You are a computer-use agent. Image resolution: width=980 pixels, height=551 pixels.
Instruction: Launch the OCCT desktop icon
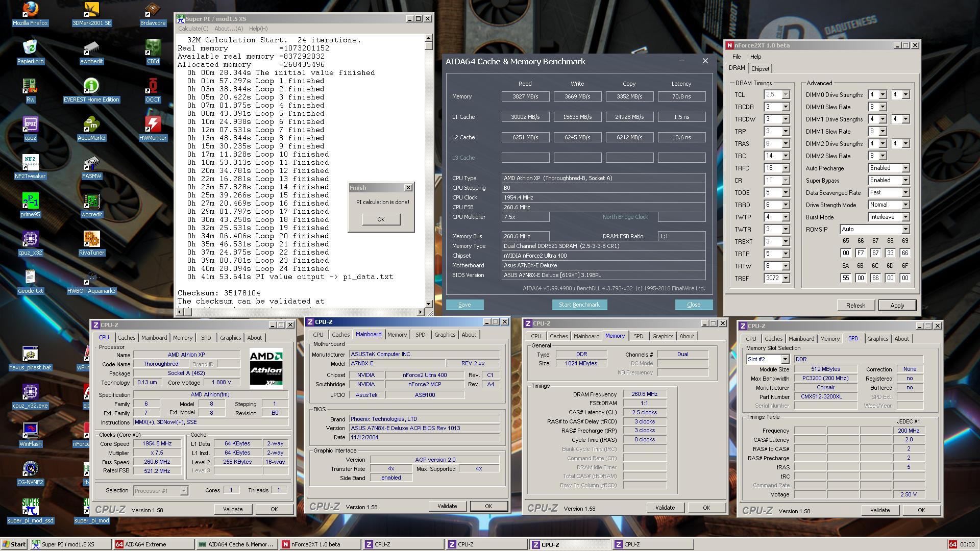point(153,86)
